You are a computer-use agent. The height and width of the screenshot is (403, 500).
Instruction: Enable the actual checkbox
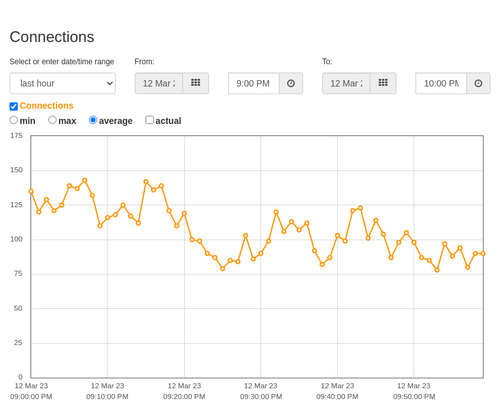(150, 120)
